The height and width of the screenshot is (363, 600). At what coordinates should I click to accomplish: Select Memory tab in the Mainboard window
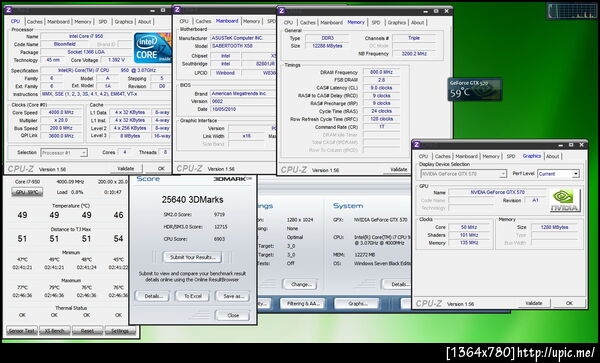coord(251,21)
